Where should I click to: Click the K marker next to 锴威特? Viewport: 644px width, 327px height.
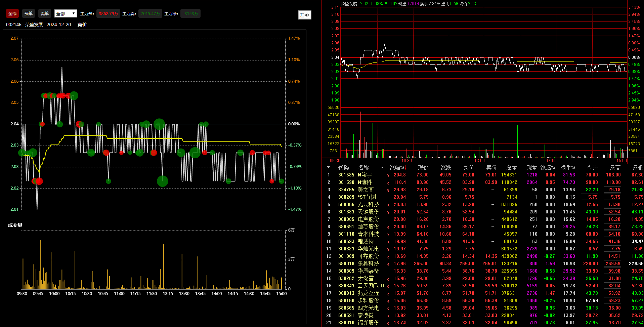click(x=388, y=242)
